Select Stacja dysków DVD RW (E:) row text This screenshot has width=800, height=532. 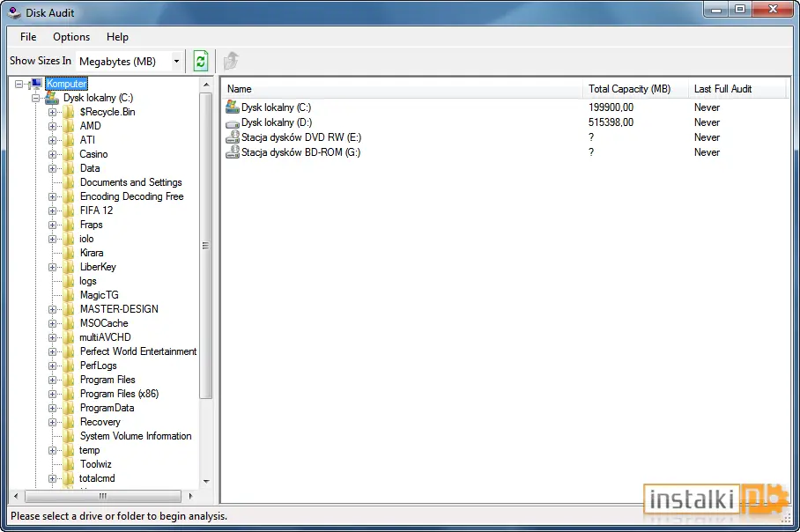[x=301, y=137]
